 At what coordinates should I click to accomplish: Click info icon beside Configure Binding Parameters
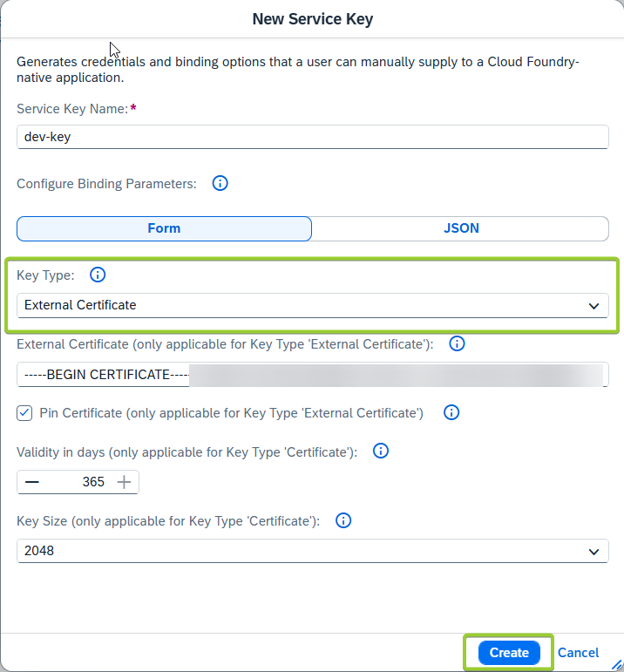220,184
